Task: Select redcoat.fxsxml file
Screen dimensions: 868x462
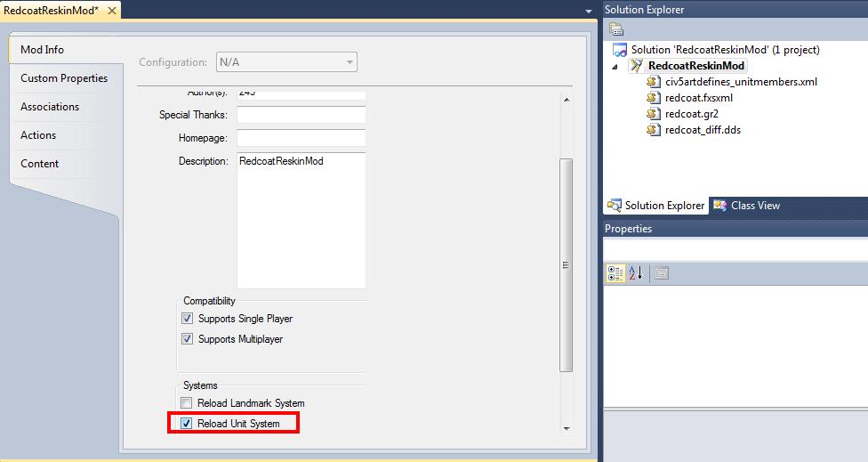Action: pyautogui.click(x=699, y=98)
